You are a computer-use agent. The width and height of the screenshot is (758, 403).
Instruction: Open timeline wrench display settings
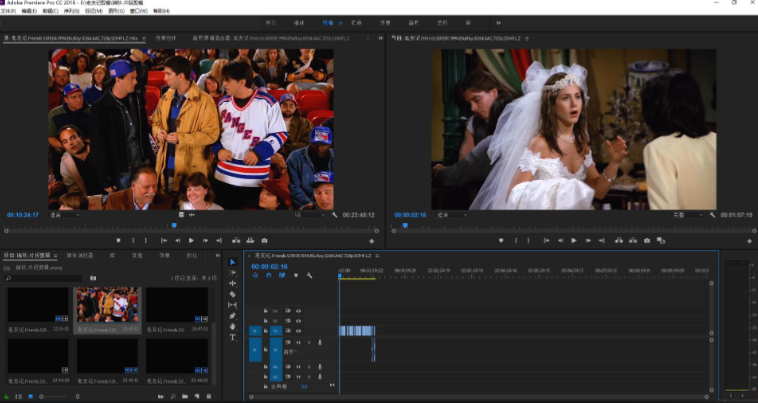point(310,276)
